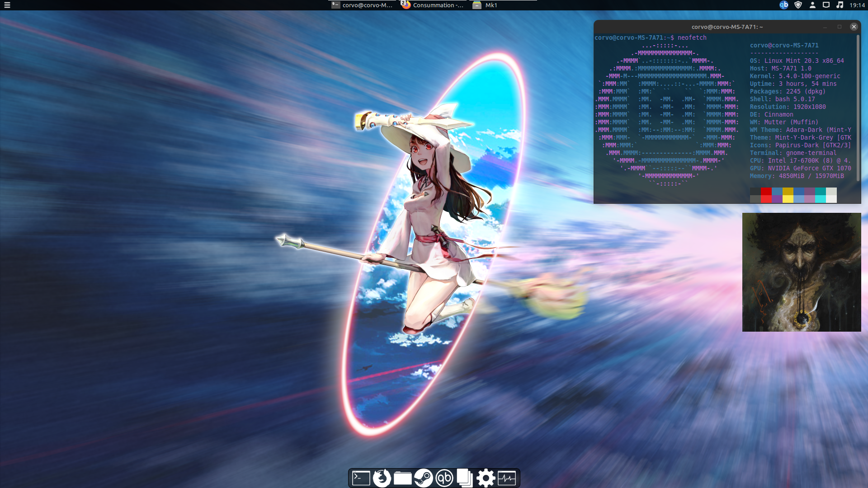The width and height of the screenshot is (868, 488).
Task: Open the main menu hamburger button
Action: pos(7,5)
